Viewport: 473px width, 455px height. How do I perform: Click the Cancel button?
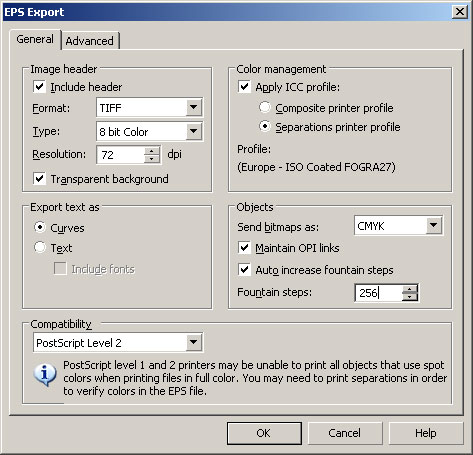click(x=345, y=433)
